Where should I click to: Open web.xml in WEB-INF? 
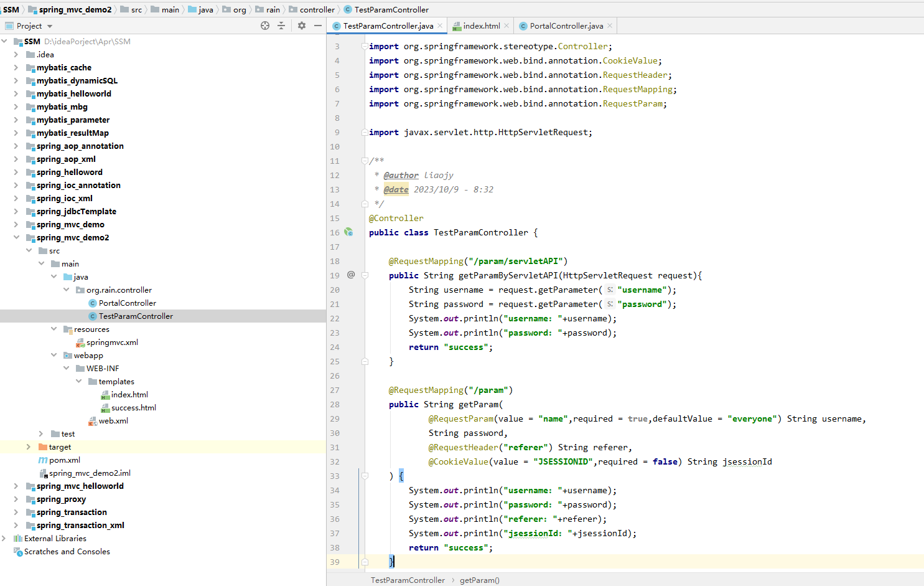(113, 421)
